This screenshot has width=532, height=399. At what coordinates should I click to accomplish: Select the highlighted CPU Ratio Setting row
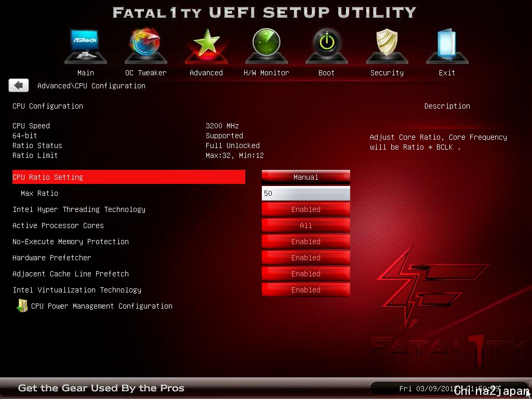129,177
